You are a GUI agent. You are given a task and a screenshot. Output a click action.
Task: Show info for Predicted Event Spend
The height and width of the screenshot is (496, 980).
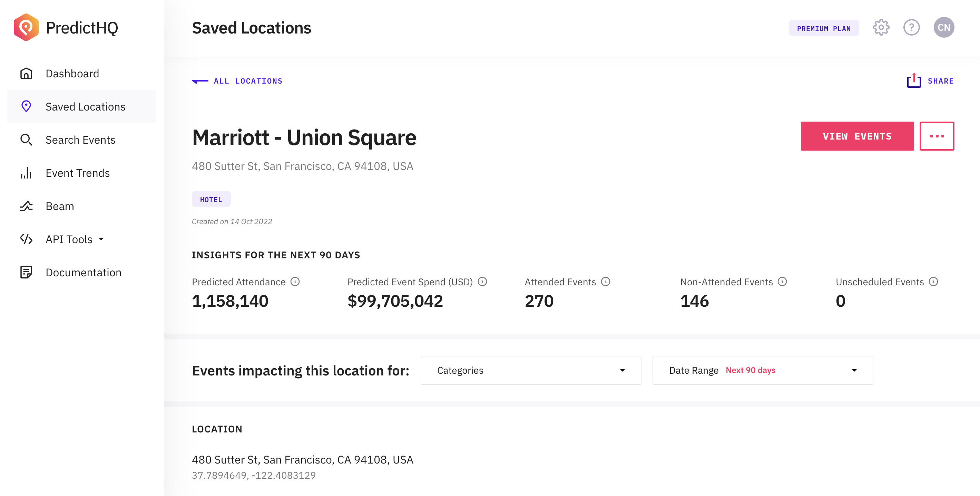click(482, 282)
